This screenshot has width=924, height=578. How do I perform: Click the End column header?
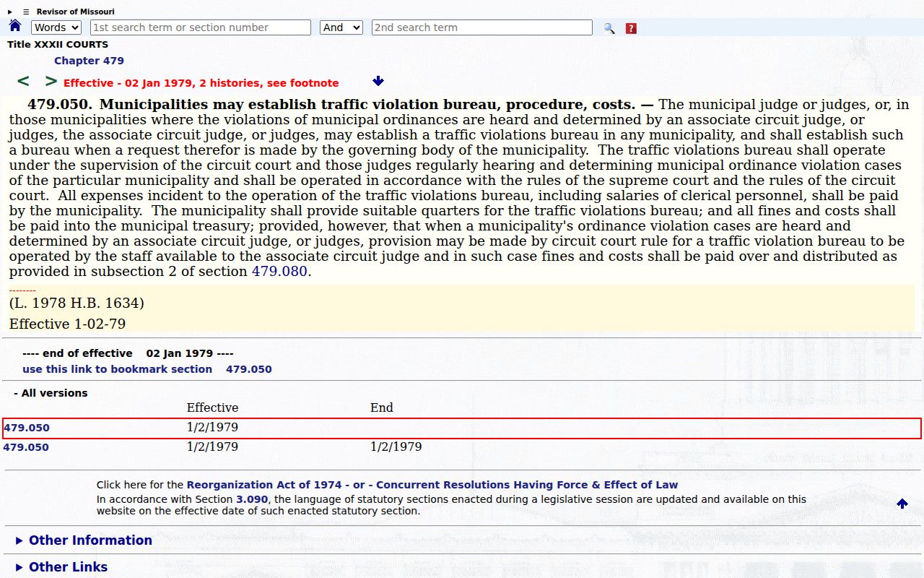382,407
